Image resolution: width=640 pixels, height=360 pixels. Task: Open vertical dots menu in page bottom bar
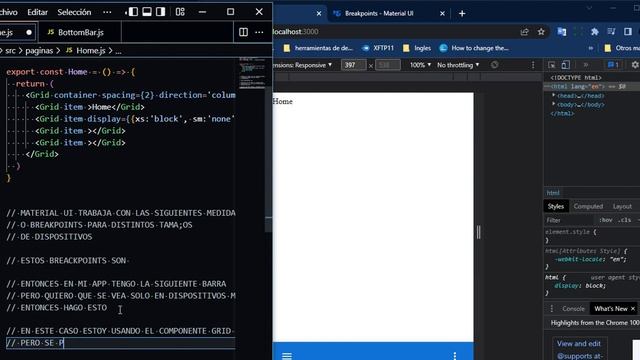(x=455, y=356)
